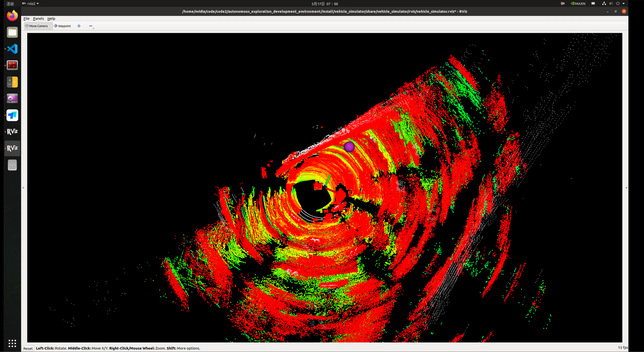This screenshot has width=644, height=352.
Task: Activate the Waypoint tool
Action: [62, 26]
